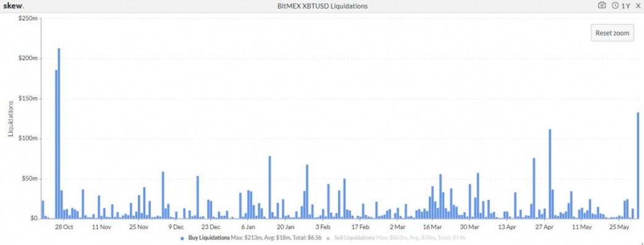Click the $100m axis label
This screenshot has height=245, width=644.
coord(28,139)
